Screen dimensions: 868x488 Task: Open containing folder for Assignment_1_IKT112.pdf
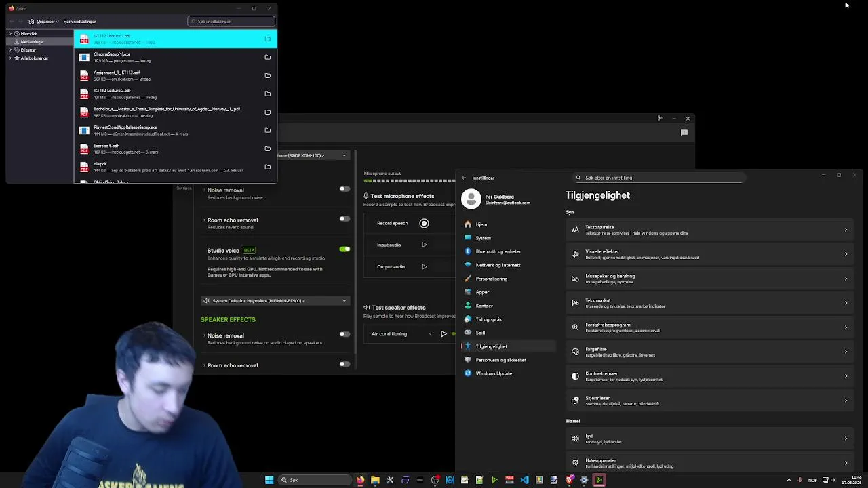pyautogui.click(x=267, y=75)
